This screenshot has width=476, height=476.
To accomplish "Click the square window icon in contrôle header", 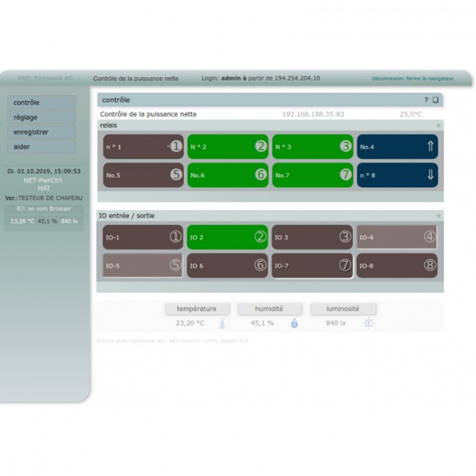I will click(x=435, y=100).
